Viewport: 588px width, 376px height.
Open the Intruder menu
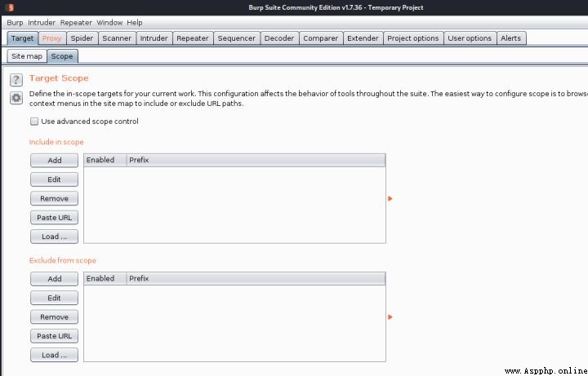coord(42,23)
